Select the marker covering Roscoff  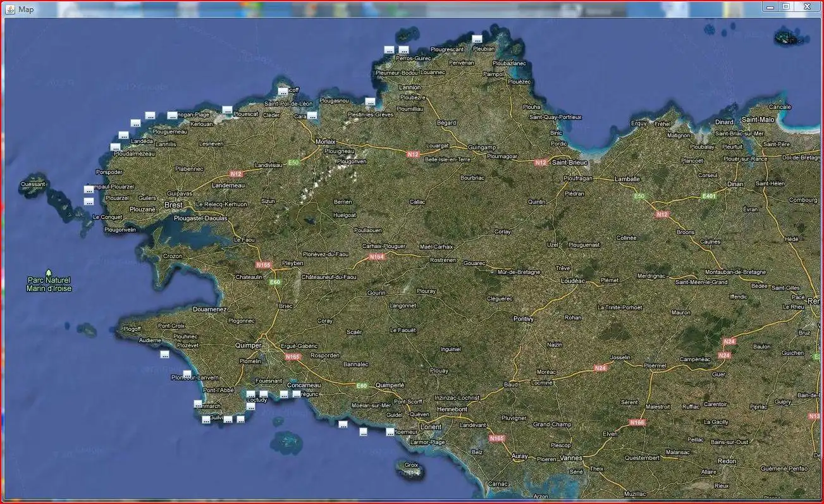point(283,91)
